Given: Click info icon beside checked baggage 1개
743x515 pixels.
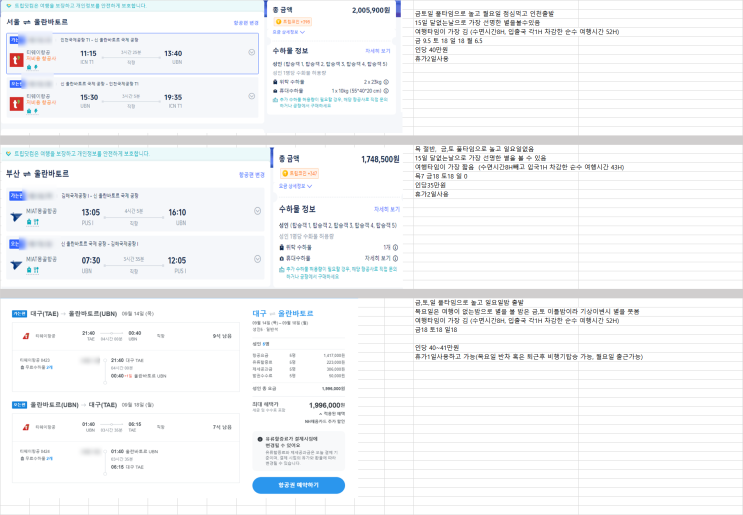Looking at the screenshot, I should tap(395, 247).
